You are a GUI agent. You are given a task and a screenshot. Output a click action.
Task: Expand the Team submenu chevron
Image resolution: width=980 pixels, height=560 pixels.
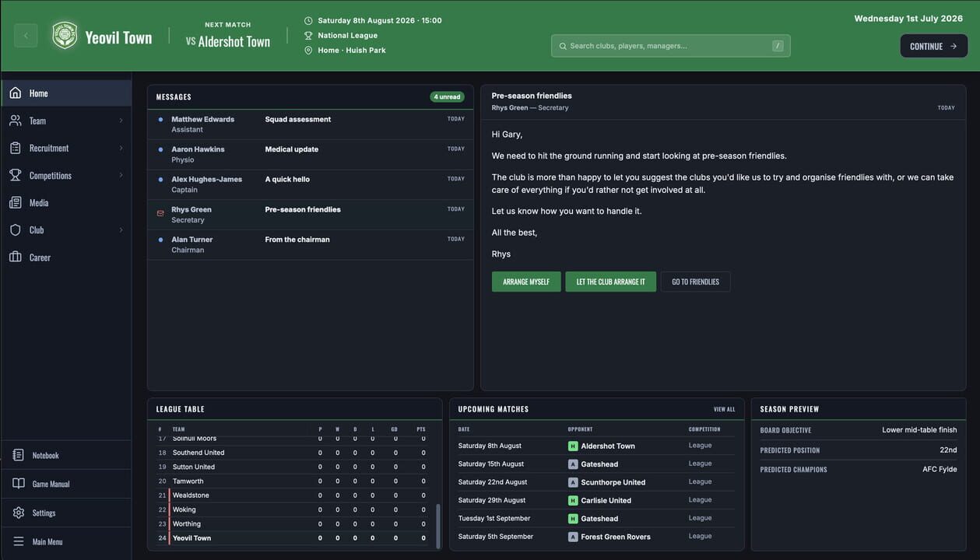pyautogui.click(x=121, y=121)
